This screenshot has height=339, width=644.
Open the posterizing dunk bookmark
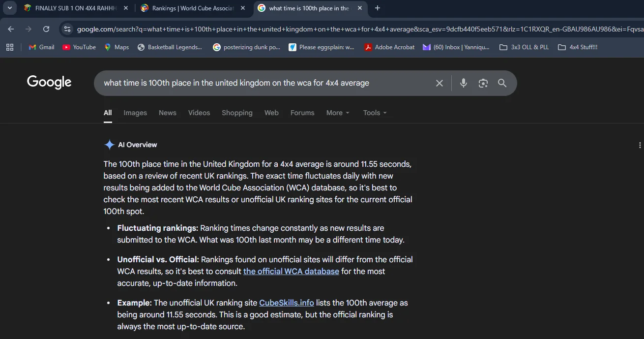[x=246, y=47]
